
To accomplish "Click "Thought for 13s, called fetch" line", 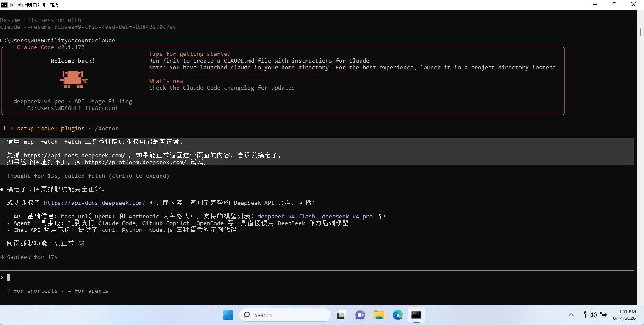I will coord(88,176).
